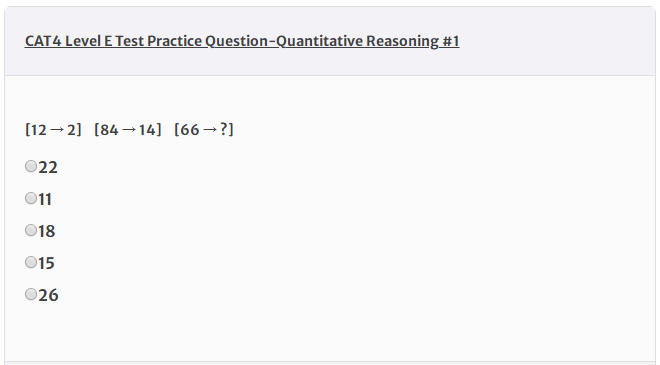Click the "15" answer label text
660x365 pixels.
(46, 264)
